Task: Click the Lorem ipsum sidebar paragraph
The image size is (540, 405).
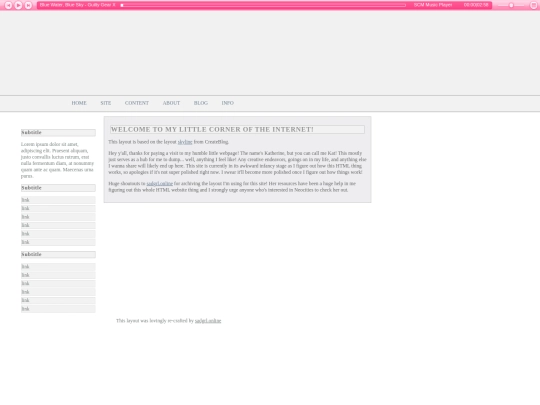Action: click(x=58, y=160)
